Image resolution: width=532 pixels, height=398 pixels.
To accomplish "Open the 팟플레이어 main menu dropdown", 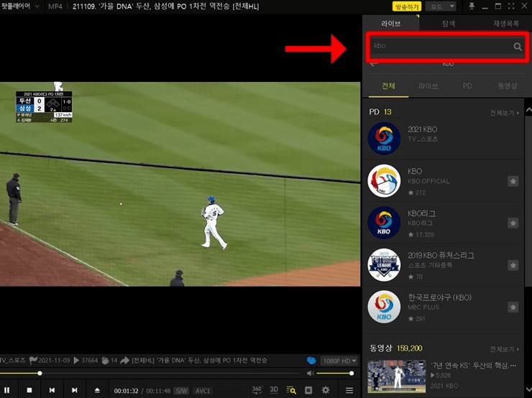I will tap(19, 6).
